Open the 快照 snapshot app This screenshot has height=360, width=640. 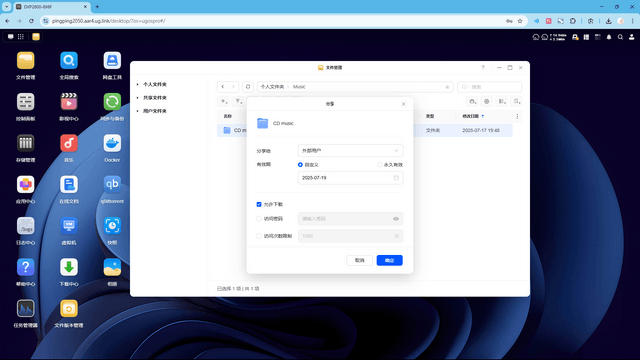112,226
